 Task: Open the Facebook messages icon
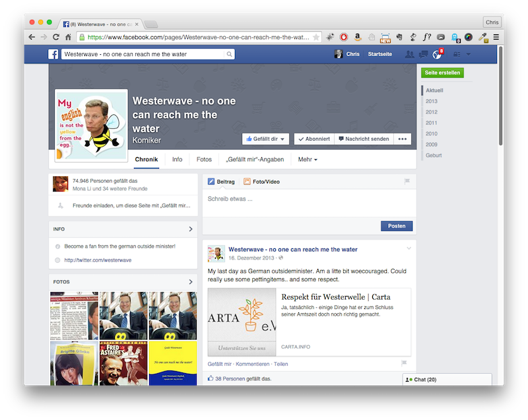click(x=422, y=54)
